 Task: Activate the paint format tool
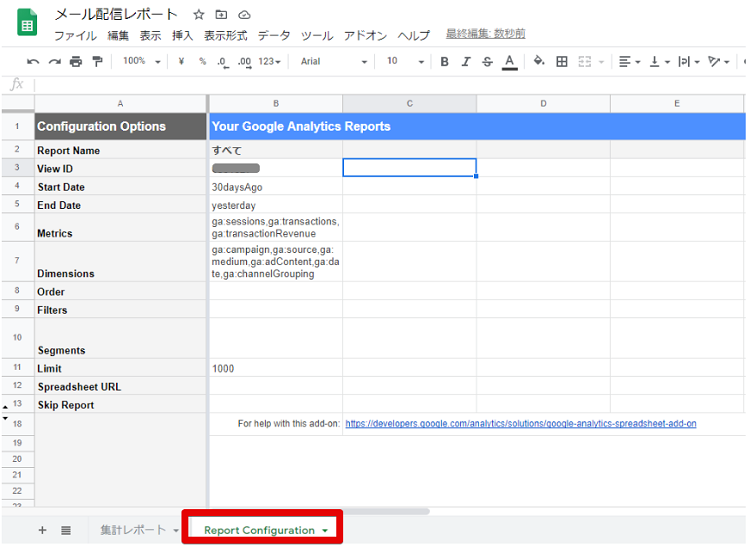(x=98, y=62)
